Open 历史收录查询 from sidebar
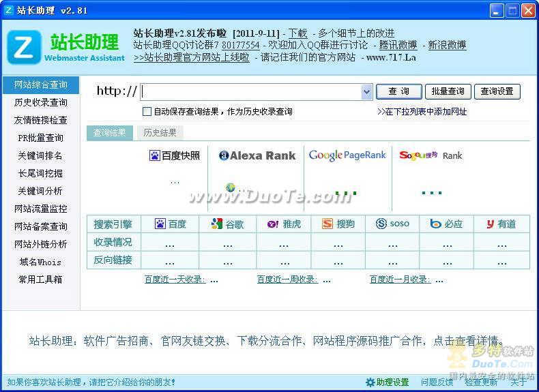Image resolution: width=539 pixels, height=392 pixels. click(x=41, y=102)
